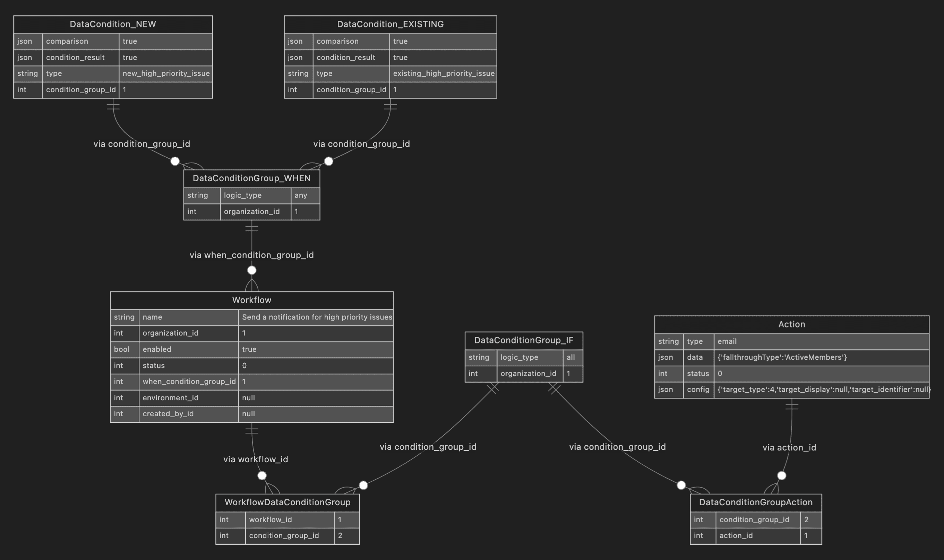
Task: Click the connector circle below when_condition_group_id label
Action: pos(251,270)
